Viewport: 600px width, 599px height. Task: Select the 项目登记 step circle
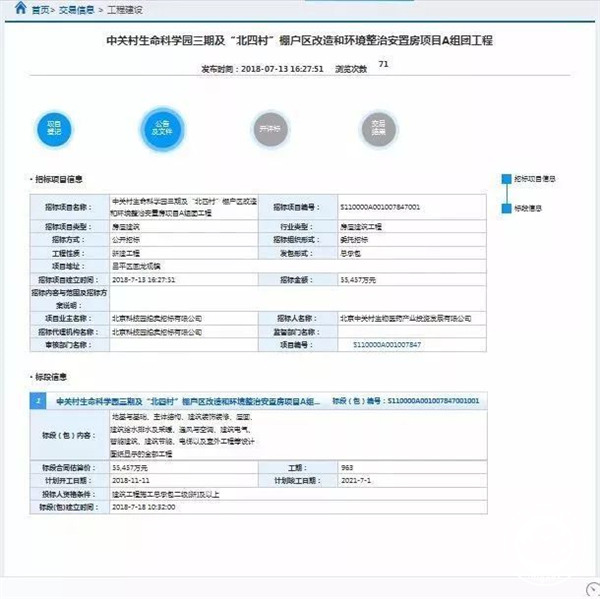(x=54, y=129)
